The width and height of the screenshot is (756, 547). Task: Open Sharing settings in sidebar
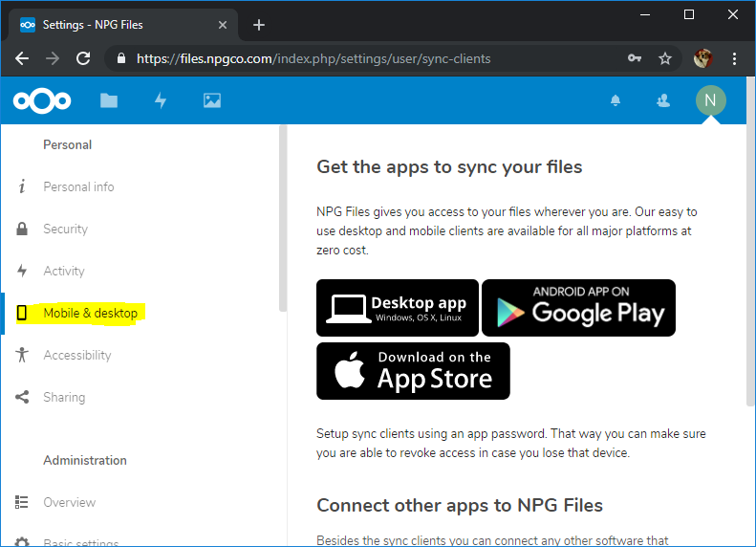(x=64, y=397)
